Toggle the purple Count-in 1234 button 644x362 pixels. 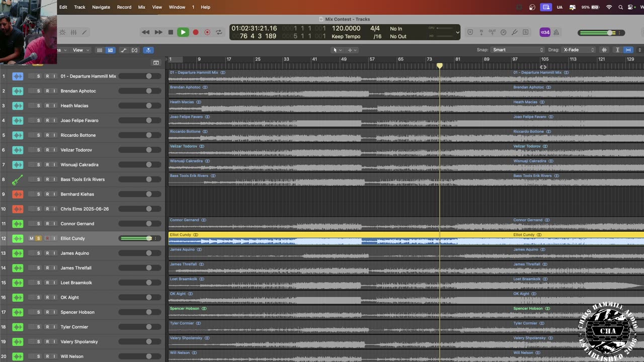[x=545, y=32]
